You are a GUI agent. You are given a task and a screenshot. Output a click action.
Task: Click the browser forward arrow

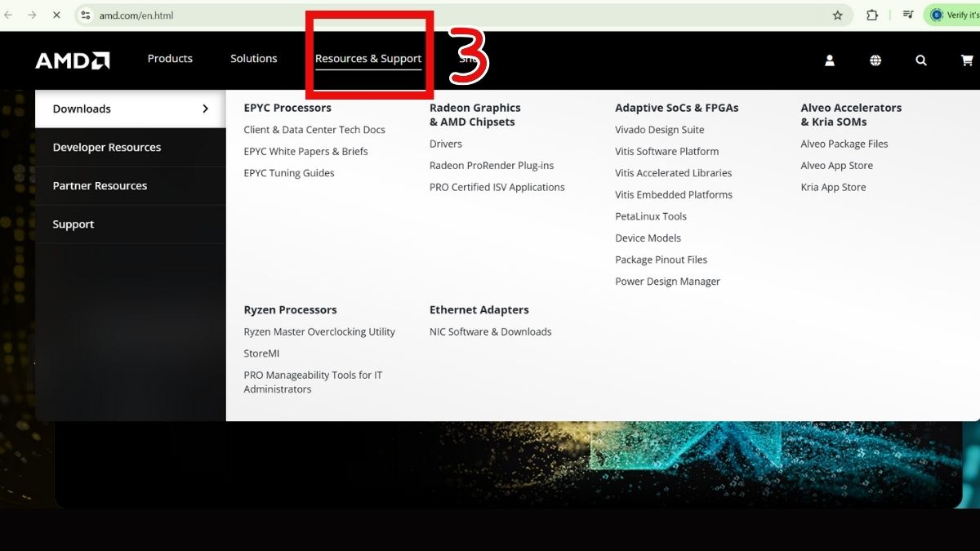point(32,16)
